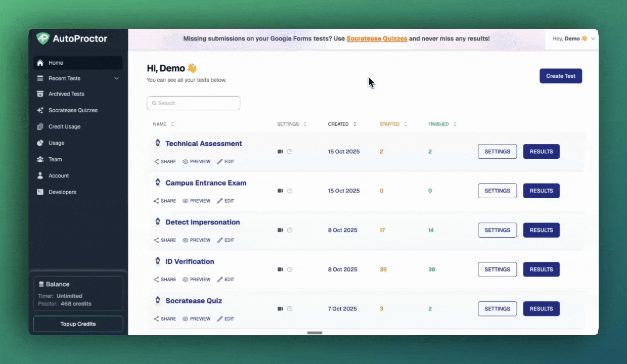Edit the Campus Entrance Exam test
Viewport: 627px width, 364px height.
point(226,201)
